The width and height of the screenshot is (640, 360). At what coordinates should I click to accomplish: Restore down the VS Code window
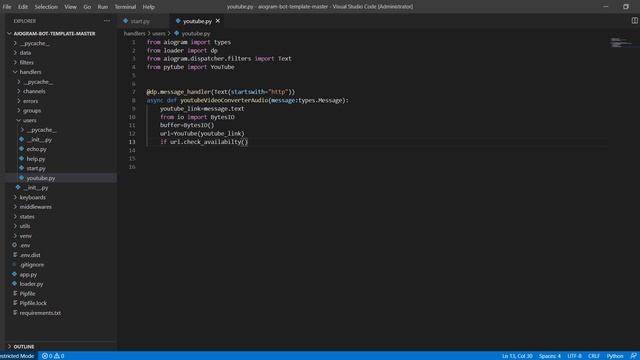[626, 7]
